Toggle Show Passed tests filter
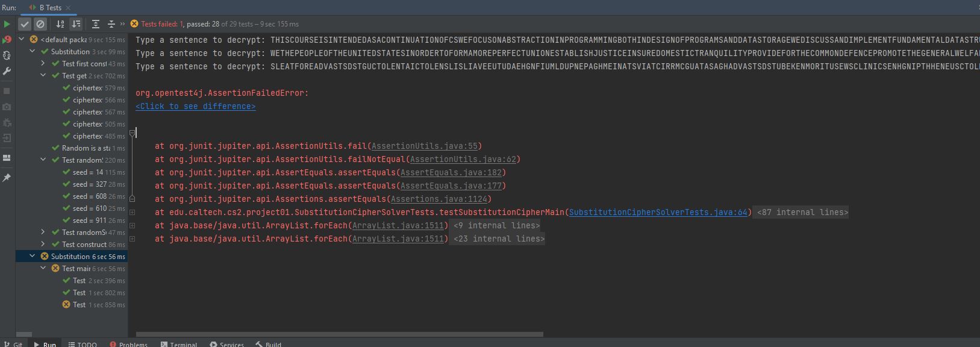The image size is (980, 347). coord(25,24)
